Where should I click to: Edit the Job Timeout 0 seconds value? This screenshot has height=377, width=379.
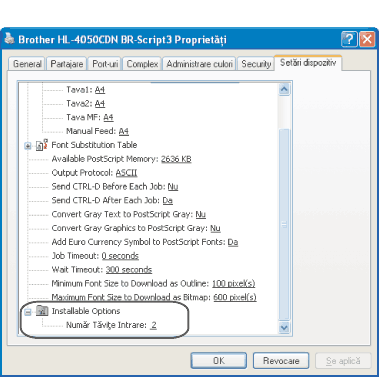tap(120, 256)
